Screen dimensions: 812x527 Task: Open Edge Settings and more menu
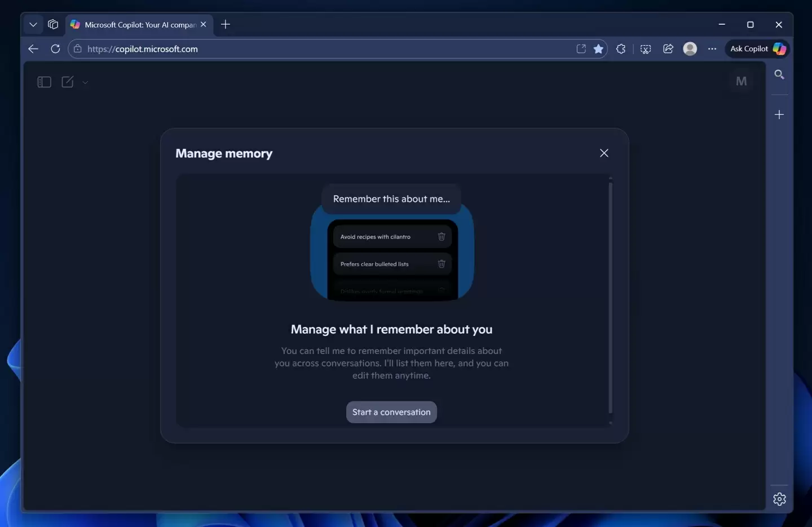click(712, 49)
